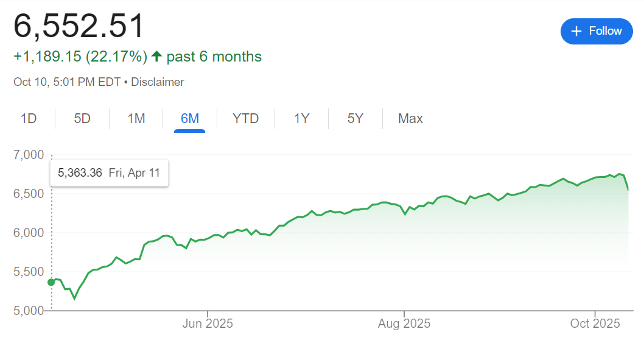Show the 1M chart range

pos(136,118)
